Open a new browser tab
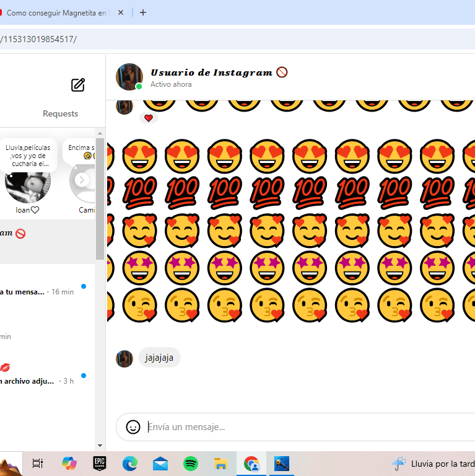475x476 pixels. tap(143, 12)
